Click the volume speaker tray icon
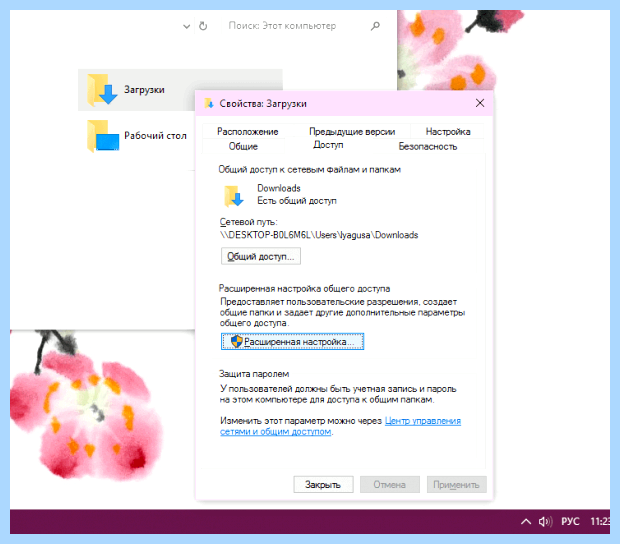 coord(545,521)
